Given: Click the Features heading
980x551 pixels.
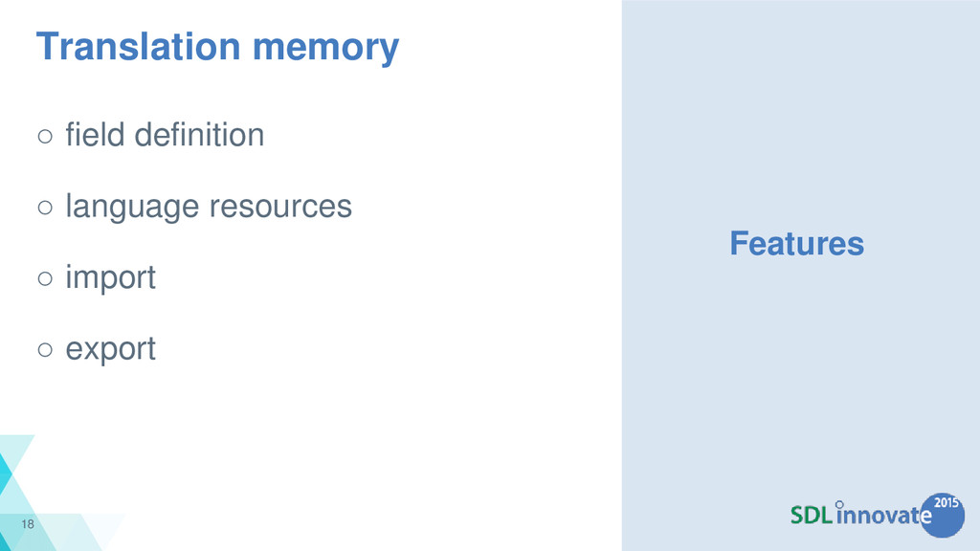Looking at the screenshot, I should point(797,244).
